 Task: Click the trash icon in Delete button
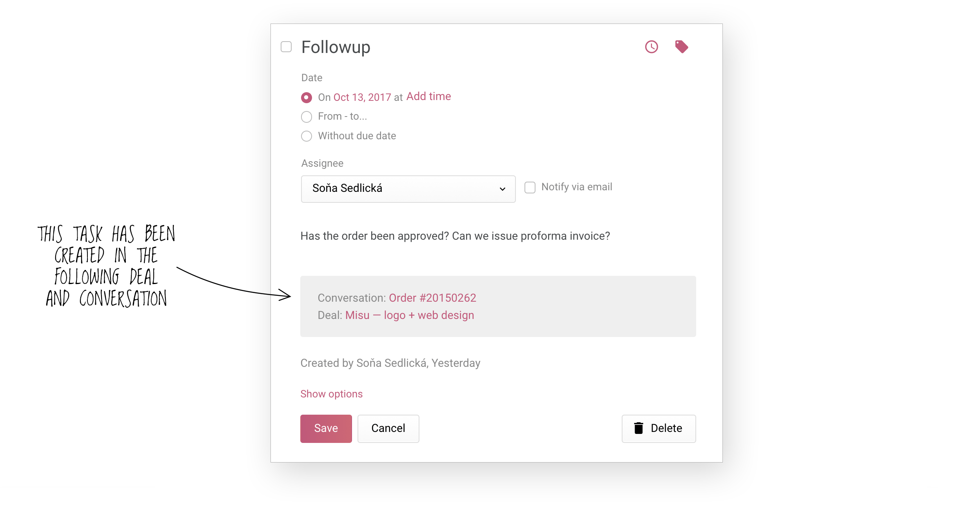pyautogui.click(x=639, y=428)
